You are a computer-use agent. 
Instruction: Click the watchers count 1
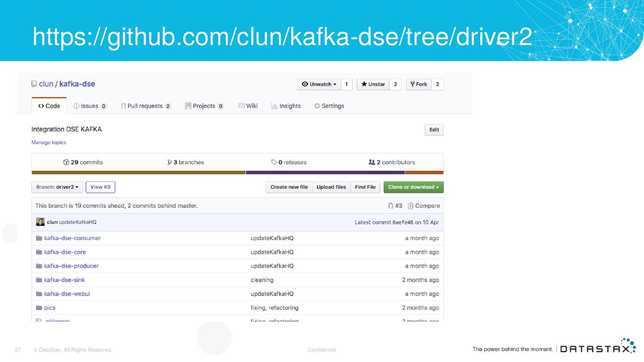pyautogui.click(x=347, y=84)
